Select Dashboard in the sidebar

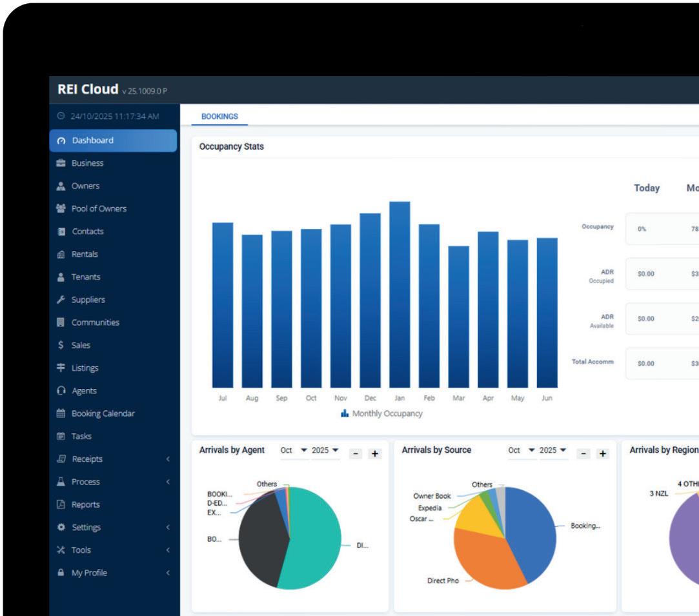113,141
